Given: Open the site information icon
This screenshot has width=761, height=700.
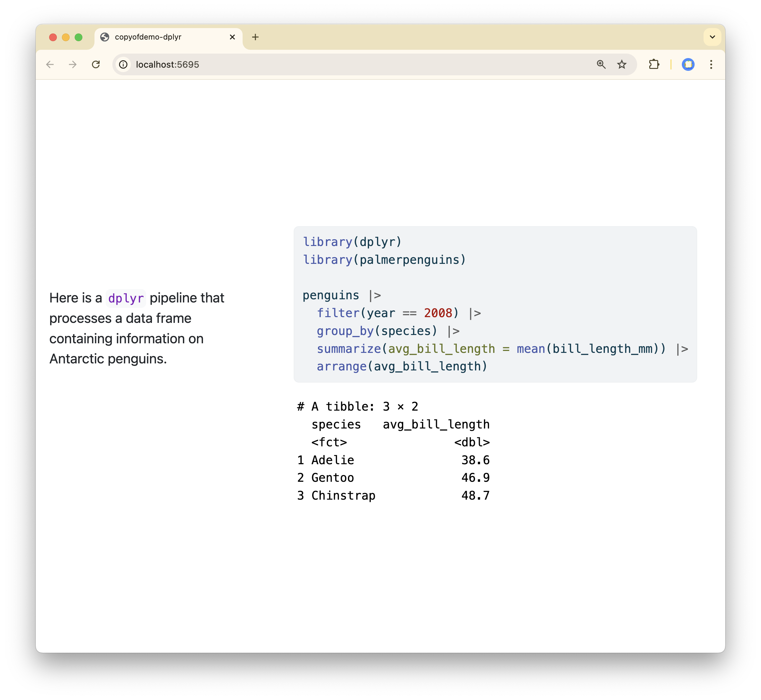Looking at the screenshot, I should pos(123,64).
